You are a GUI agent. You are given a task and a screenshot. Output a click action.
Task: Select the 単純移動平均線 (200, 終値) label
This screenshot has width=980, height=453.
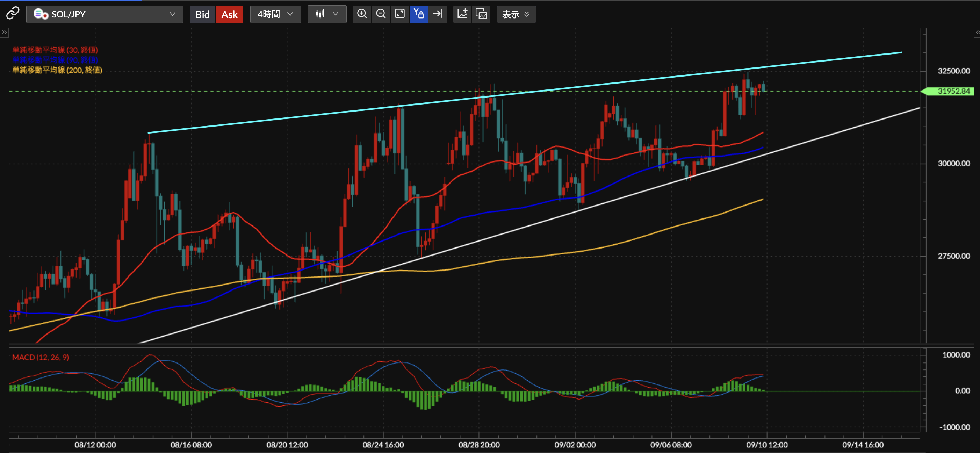tap(57, 70)
